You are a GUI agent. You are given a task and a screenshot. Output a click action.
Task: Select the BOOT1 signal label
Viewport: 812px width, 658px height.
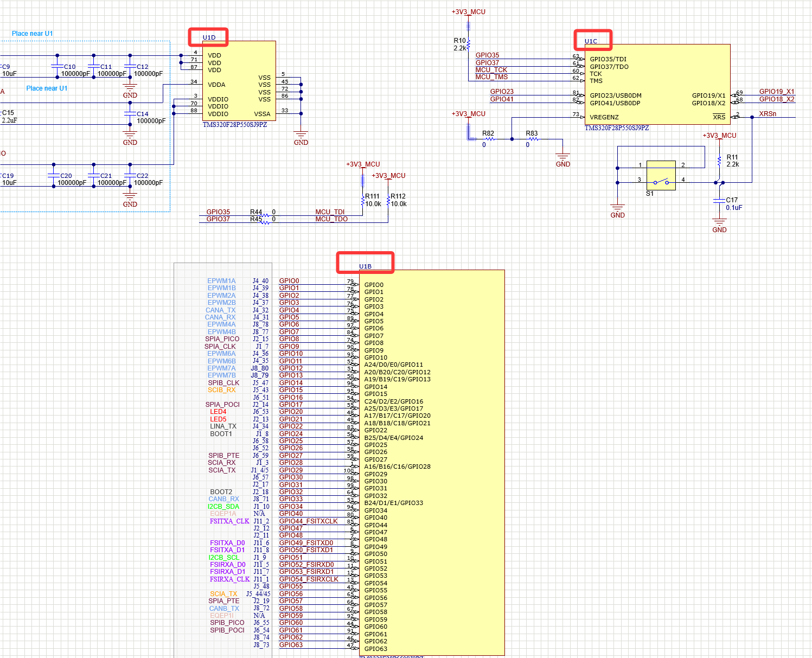click(x=221, y=434)
